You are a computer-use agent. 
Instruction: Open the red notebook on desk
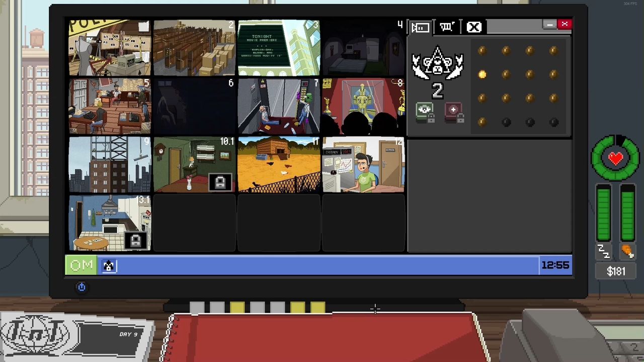[x=322, y=337]
